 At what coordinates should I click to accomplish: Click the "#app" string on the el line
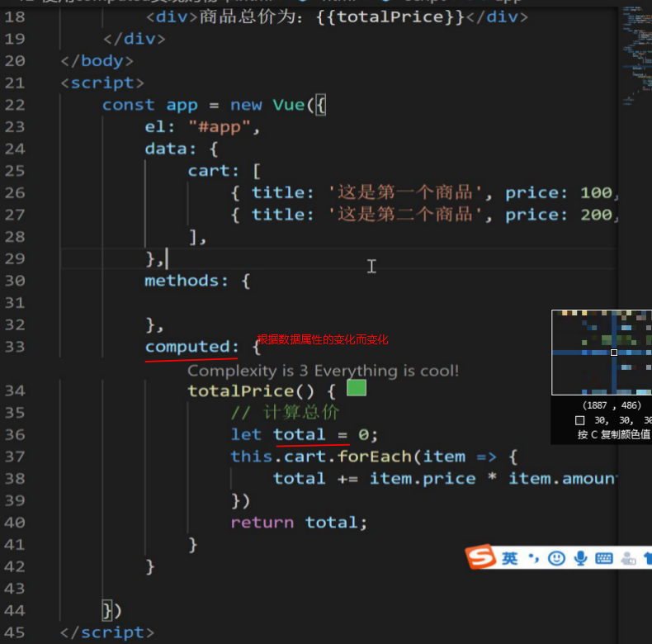point(220,126)
